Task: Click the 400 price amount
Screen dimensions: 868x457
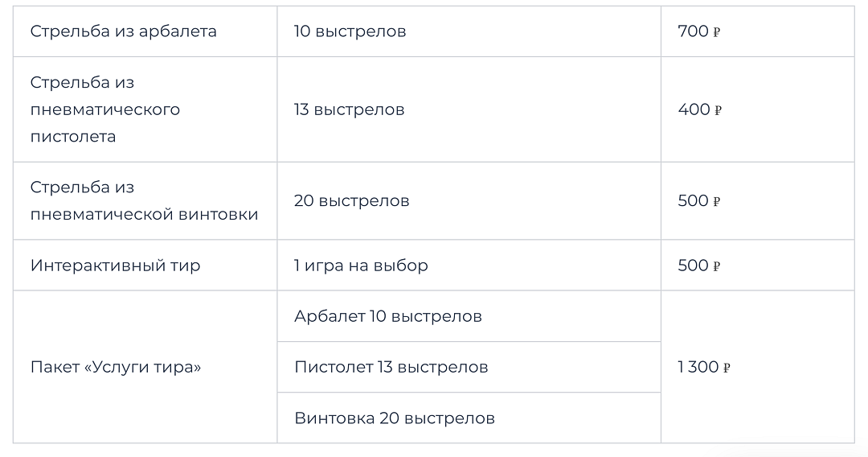Action: 694,109
